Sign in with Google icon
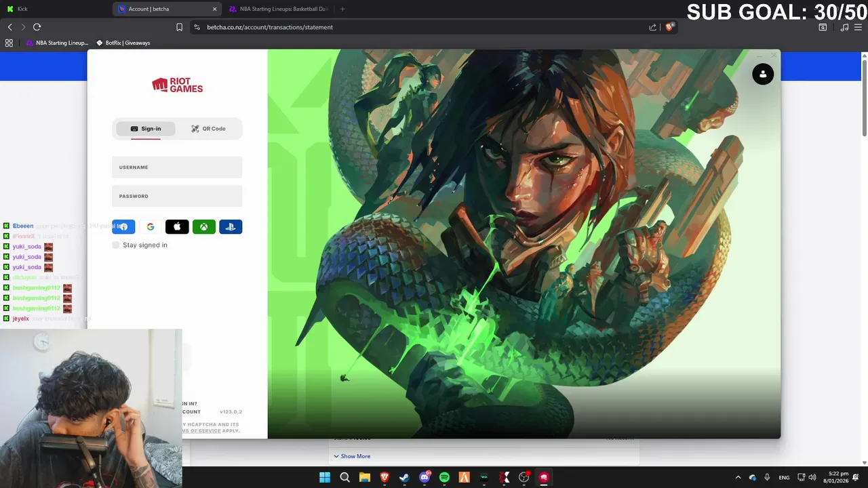The image size is (868, 488). point(151,227)
